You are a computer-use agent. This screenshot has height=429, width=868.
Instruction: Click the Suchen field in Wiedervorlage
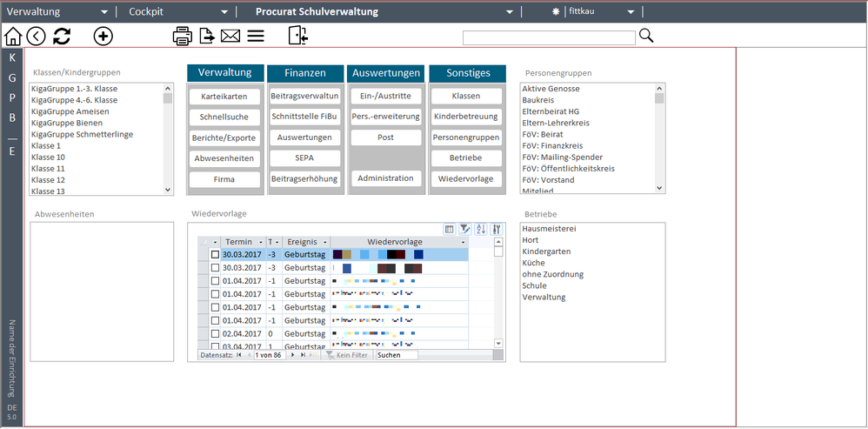click(397, 355)
